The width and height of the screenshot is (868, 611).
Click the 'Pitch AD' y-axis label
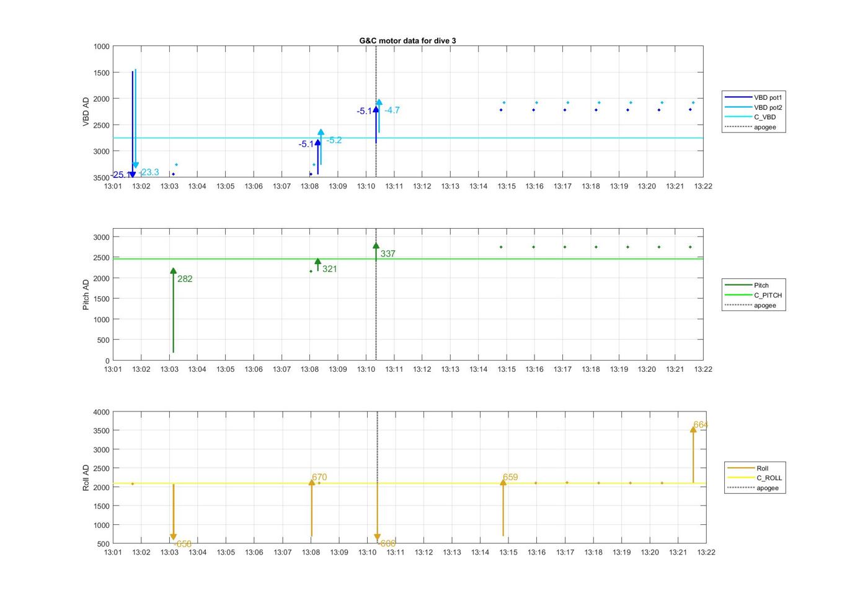pos(86,295)
